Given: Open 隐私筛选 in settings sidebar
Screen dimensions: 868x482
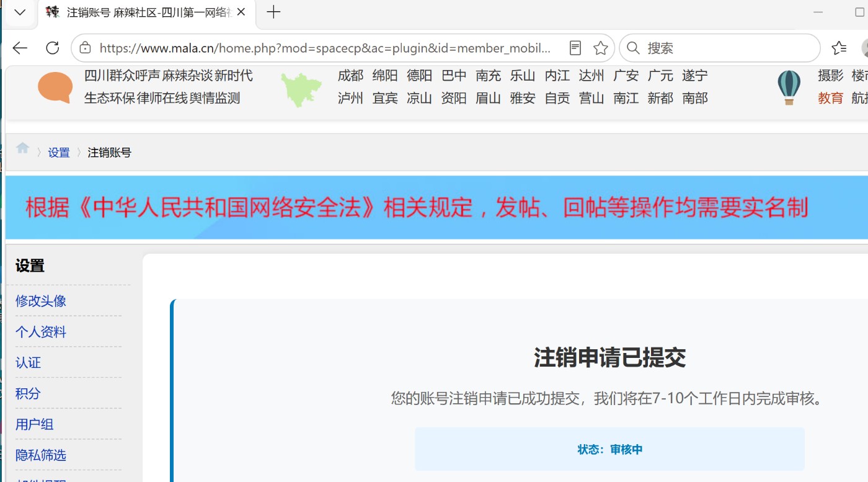Looking at the screenshot, I should click(41, 455).
